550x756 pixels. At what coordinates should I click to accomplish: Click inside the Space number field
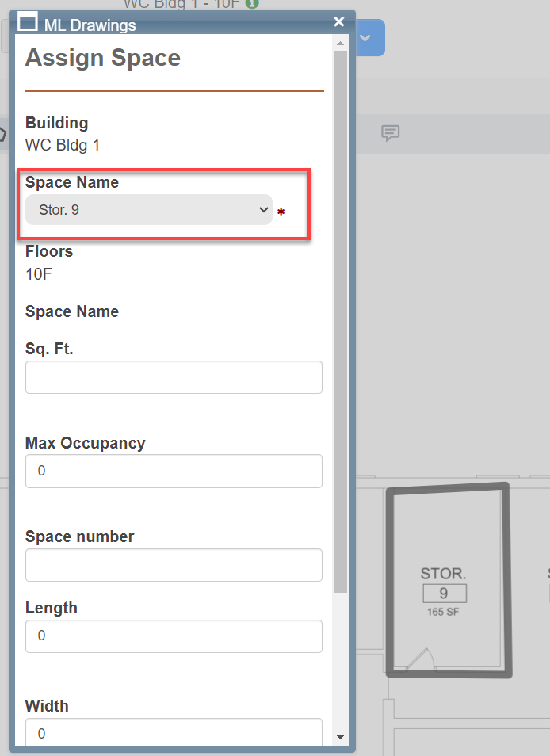pos(173,565)
